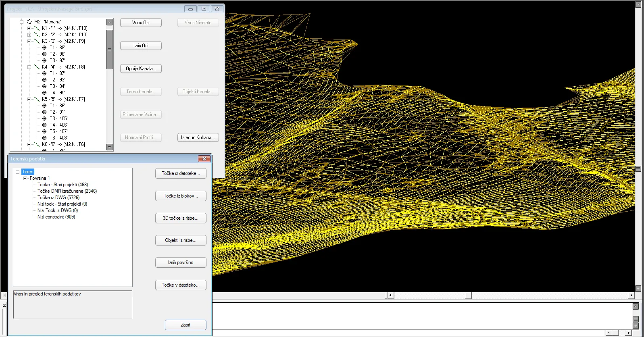Collapse the K4 channel node

29,67
